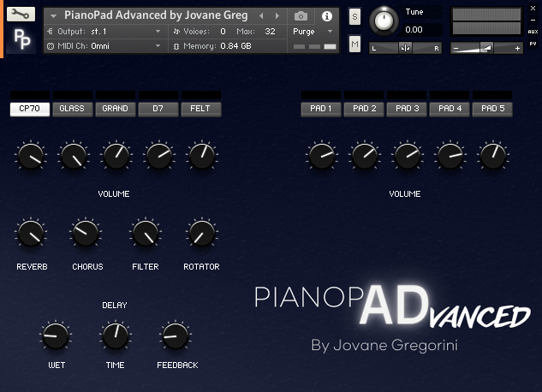
Task: Go to previous instrument with left arrow
Action: [261, 16]
